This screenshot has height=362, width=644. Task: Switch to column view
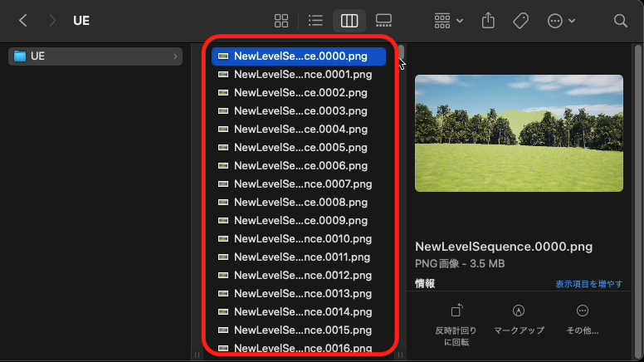349,21
